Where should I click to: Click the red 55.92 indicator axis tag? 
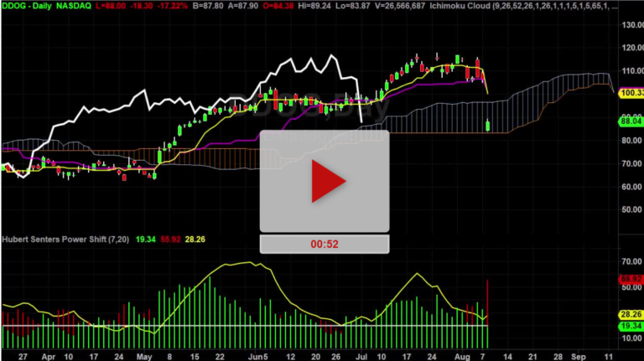[x=629, y=278]
